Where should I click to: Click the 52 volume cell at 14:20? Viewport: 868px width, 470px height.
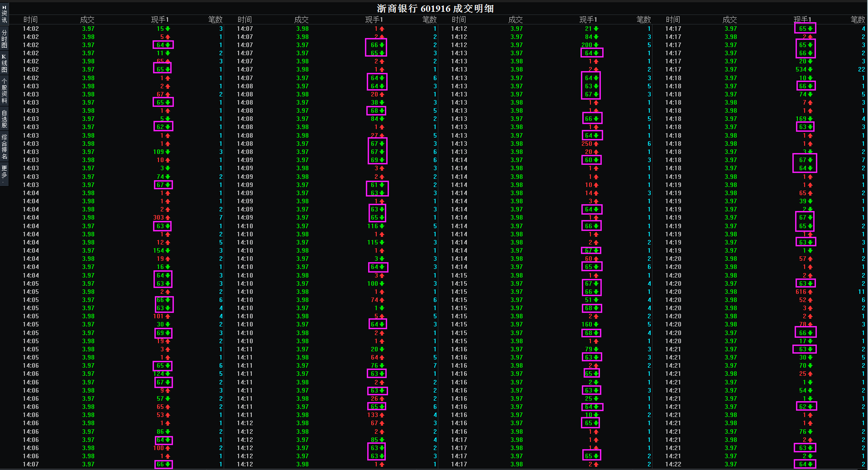point(806,300)
